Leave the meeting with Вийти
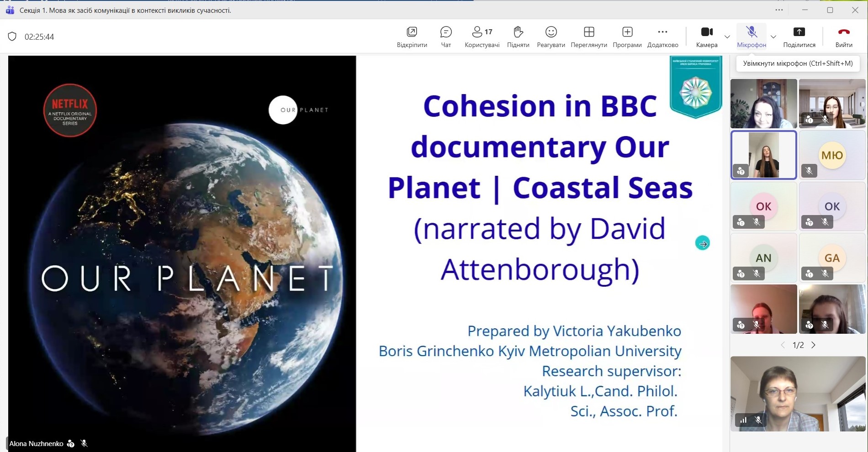This screenshot has height=452, width=868. coord(844,37)
